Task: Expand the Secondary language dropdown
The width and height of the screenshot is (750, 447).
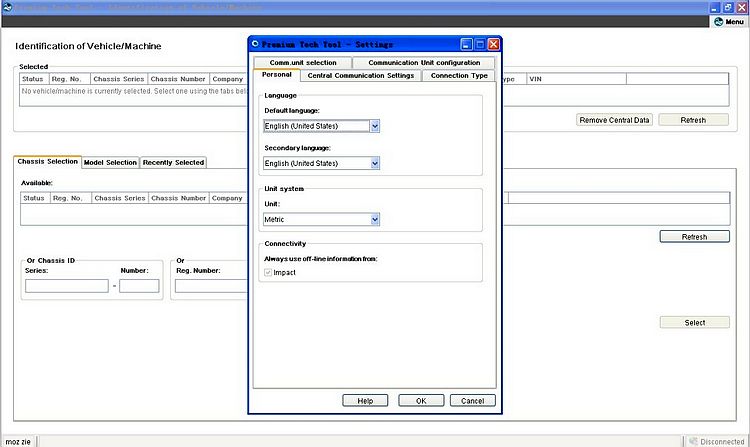Action: (x=375, y=164)
